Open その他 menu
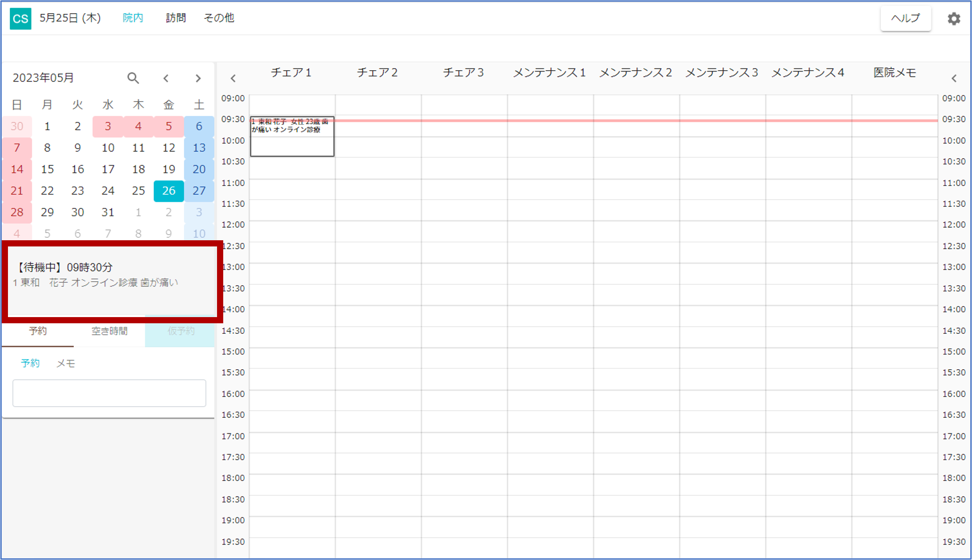972x560 pixels. point(219,18)
